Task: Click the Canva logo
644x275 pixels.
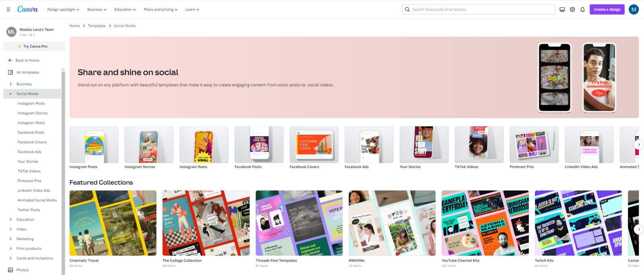Action: coord(28,9)
